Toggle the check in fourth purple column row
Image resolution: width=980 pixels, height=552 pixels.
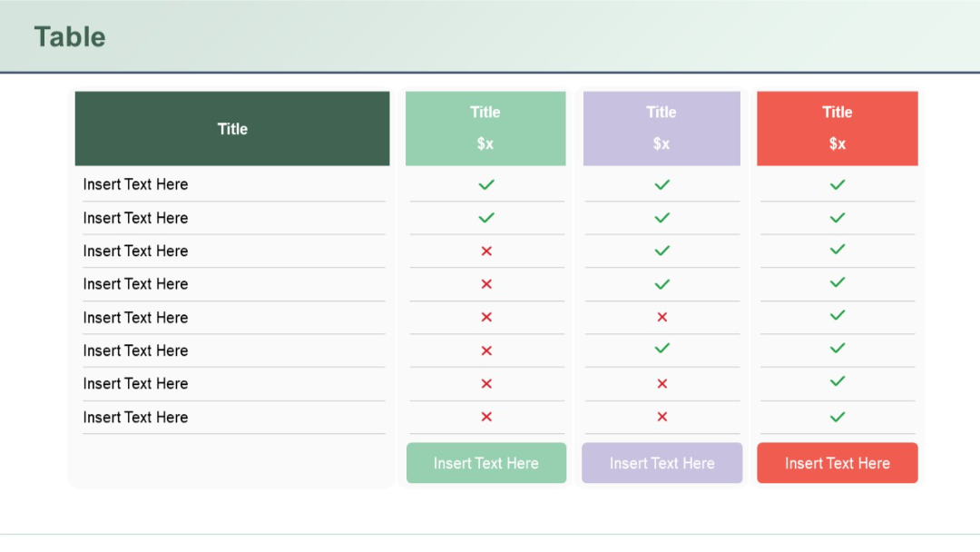tap(661, 284)
